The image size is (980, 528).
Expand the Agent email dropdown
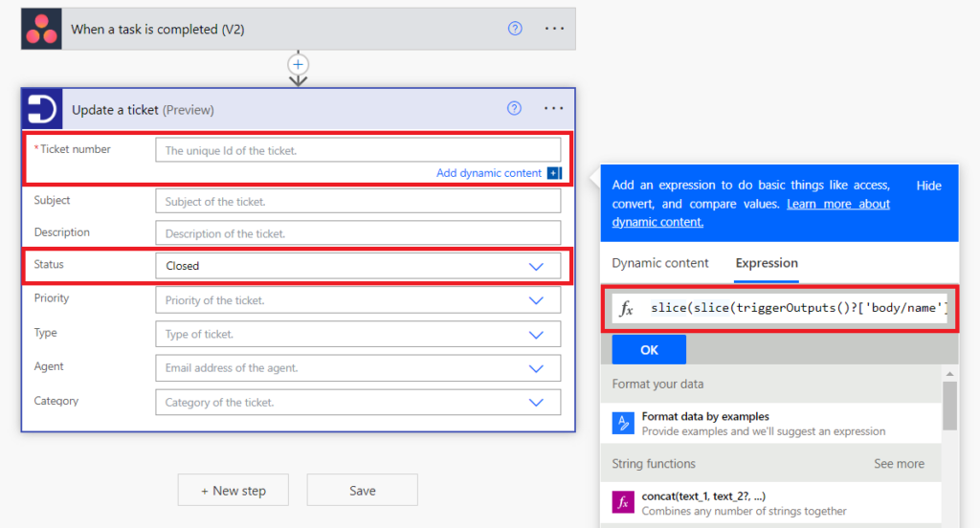tap(536, 368)
